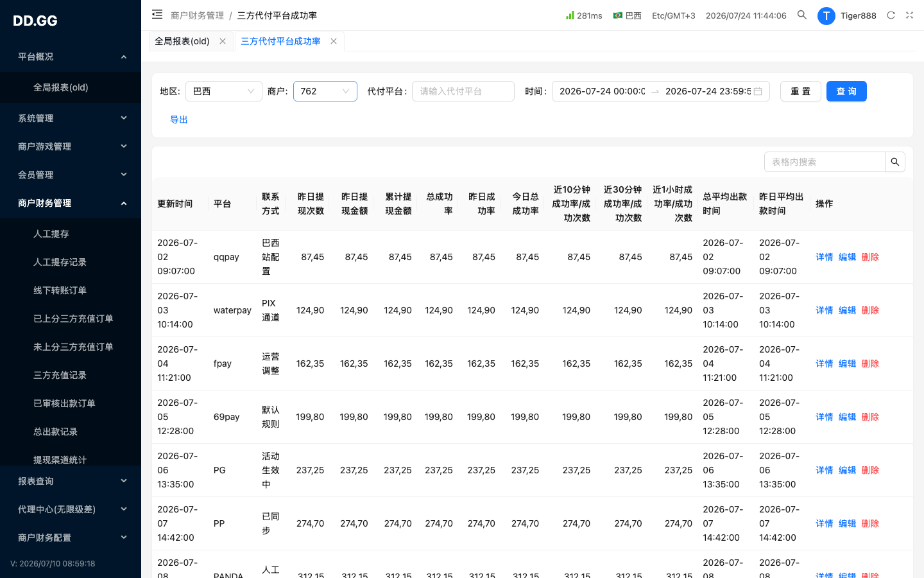
Task: Open the 商户 dropdown showing 762
Action: coord(325,91)
